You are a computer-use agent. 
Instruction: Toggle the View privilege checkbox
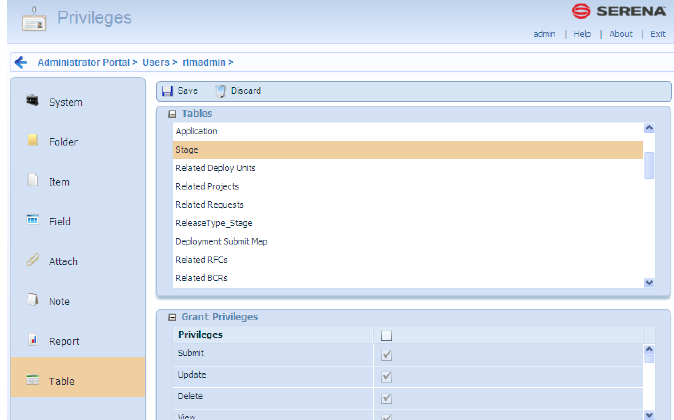386,417
